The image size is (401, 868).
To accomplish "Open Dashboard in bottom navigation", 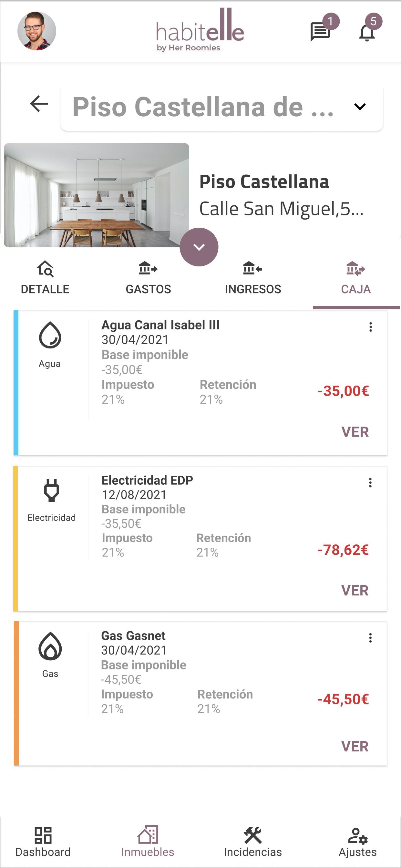I will 43,842.
